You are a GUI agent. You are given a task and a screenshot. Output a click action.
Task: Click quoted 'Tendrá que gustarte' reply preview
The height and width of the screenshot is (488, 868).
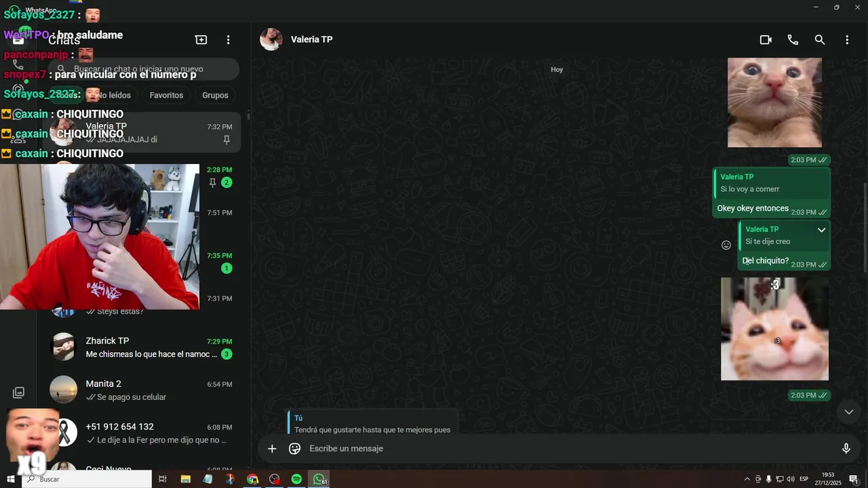372,423
